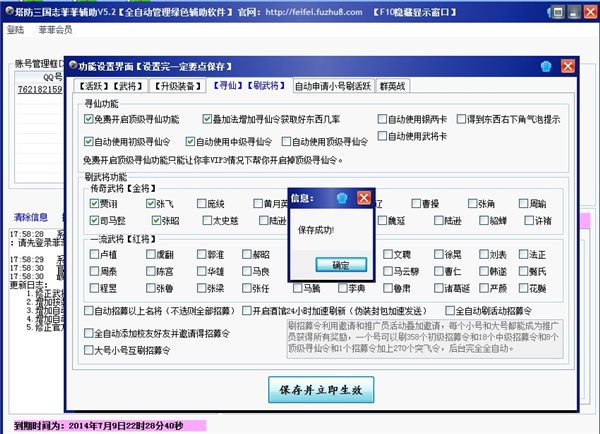Uncheck 免费开启顶级寻仙功能
Viewport: 600px width, 434px height.
click(x=88, y=119)
